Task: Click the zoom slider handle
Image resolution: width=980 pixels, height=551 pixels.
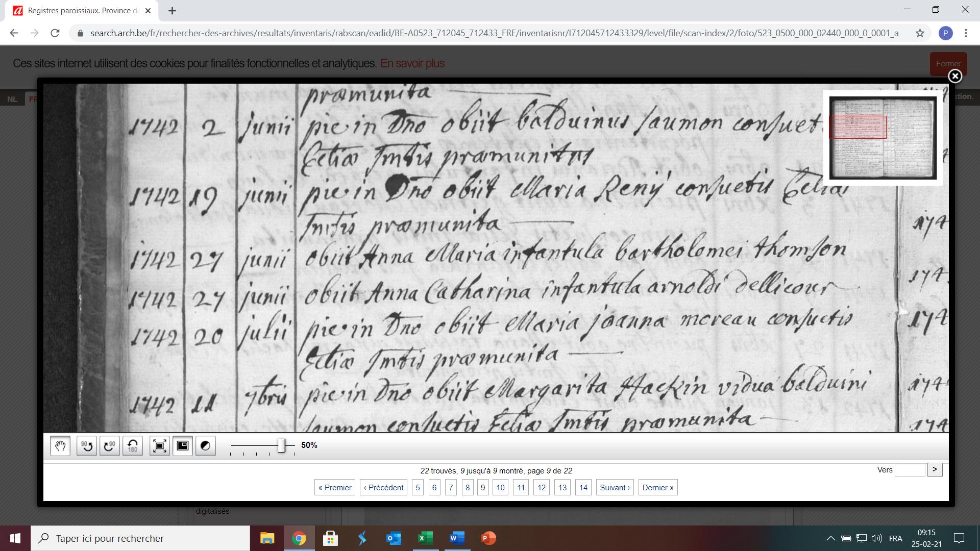Action: pyautogui.click(x=281, y=445)
